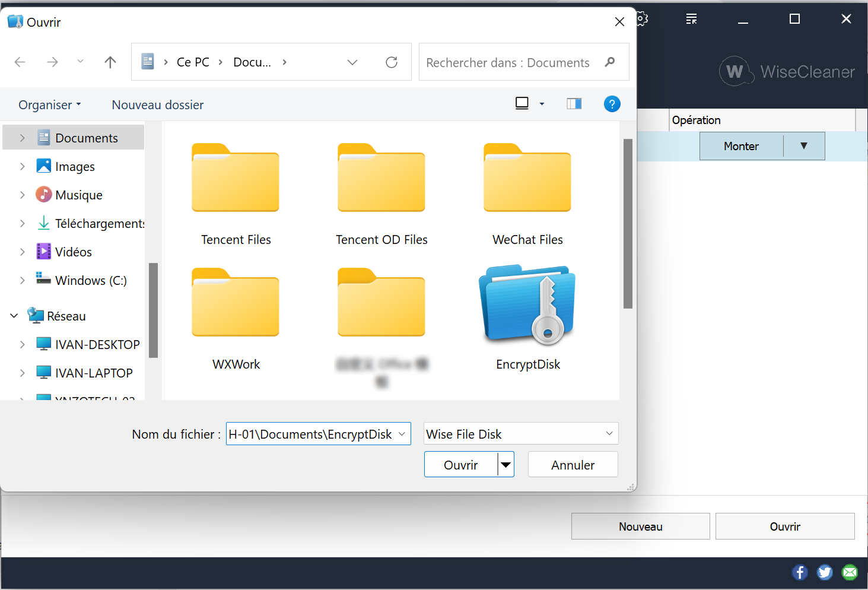The height and width of the screenshot is (590, 868).
Task: Cancel the dialog with Annuler
Action: click(x=573, y=465)
